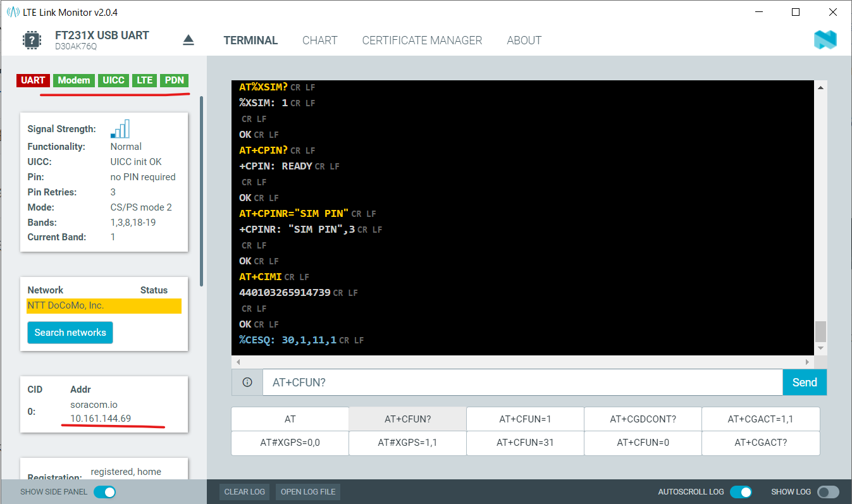Image resolution: width=852 pixels, height=504 pixels.
Task: Open the Chart tab
Action: [319, 40]
